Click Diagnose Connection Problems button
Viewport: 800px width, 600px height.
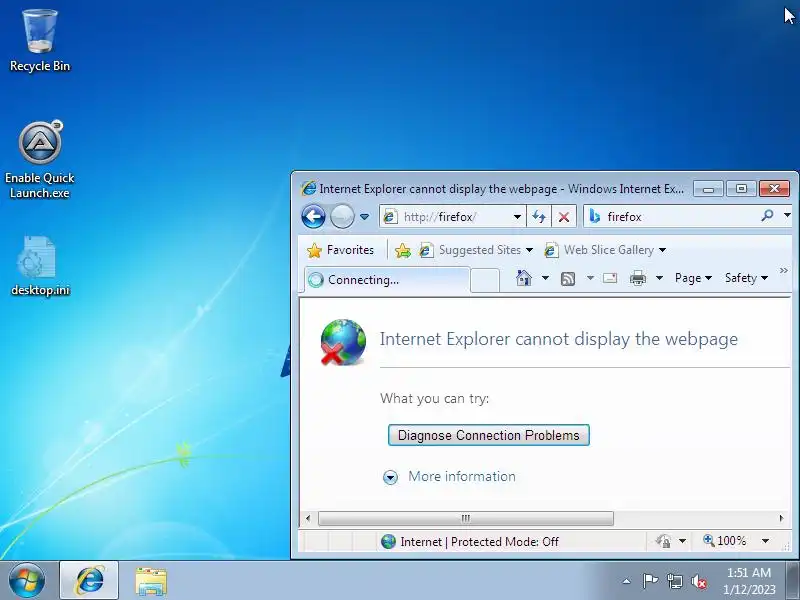(489, 435)
